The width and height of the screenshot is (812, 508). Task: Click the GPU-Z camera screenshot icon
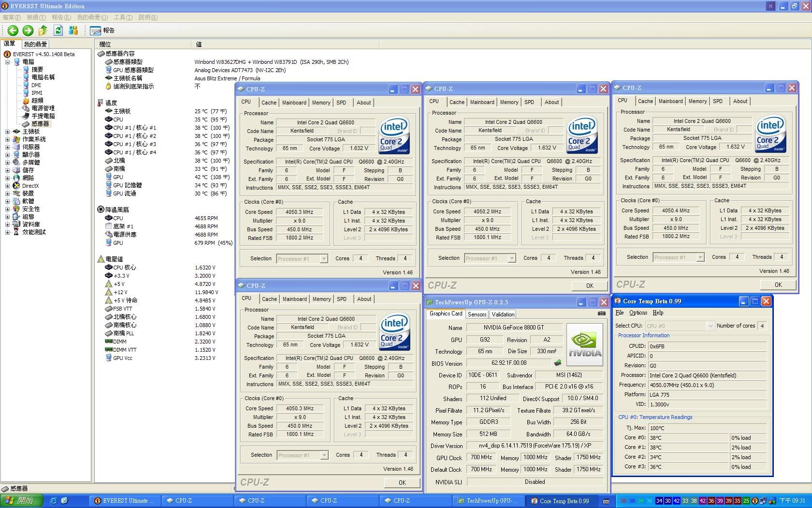pyautogui.click(x=601, y=314)
